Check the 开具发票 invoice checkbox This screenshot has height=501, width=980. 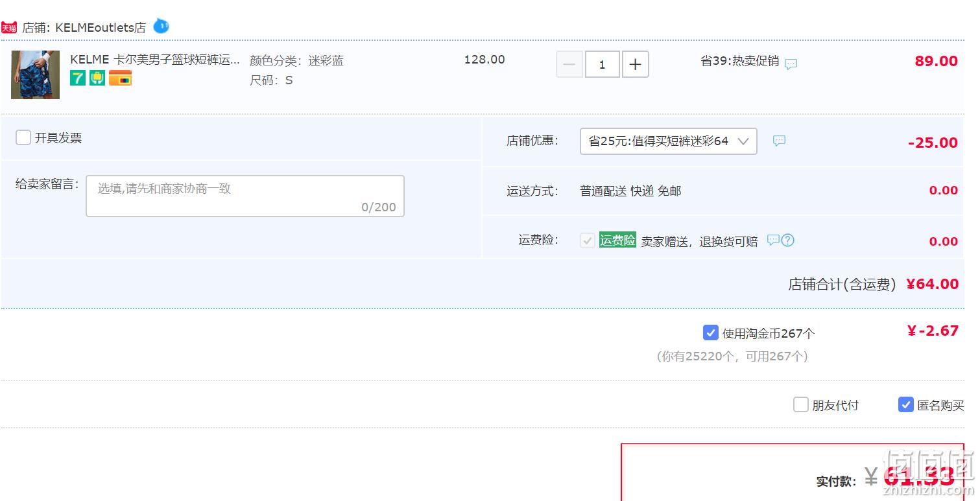click(23, 137)
